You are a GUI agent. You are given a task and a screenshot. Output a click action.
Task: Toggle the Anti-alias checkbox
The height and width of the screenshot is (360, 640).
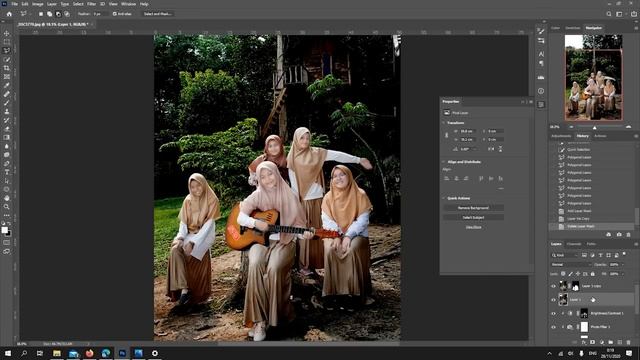coord(115,14)
